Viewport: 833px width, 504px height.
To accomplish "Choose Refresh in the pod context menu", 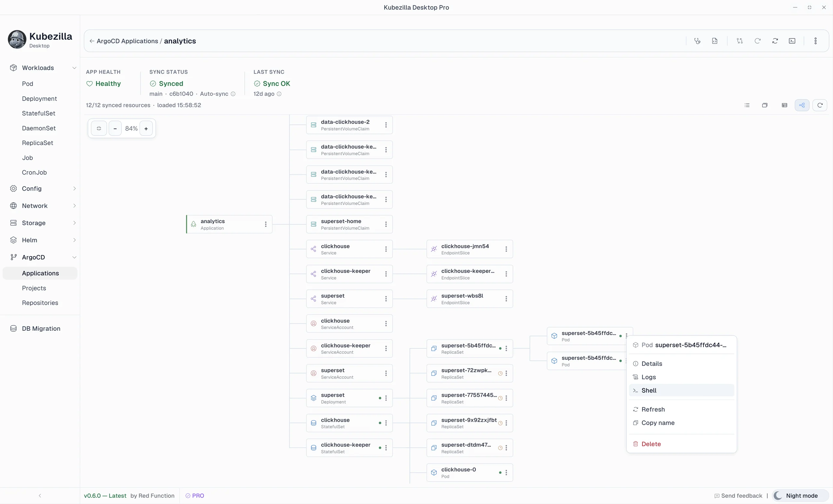I will click(681, 409).
